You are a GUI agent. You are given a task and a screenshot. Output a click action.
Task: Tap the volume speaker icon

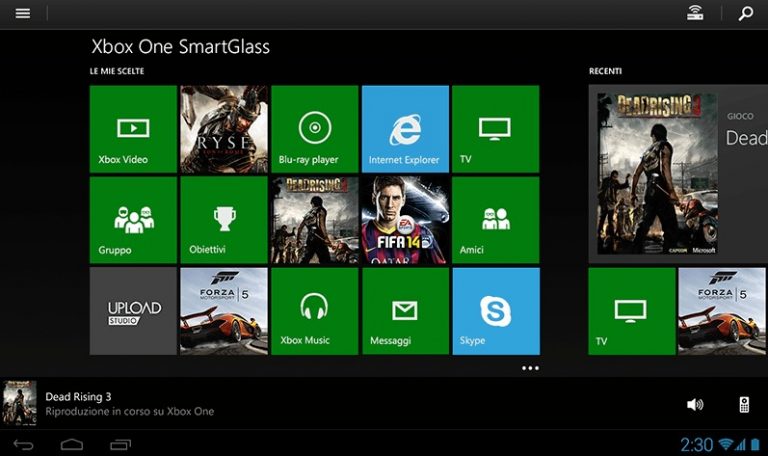click(695, 405)
